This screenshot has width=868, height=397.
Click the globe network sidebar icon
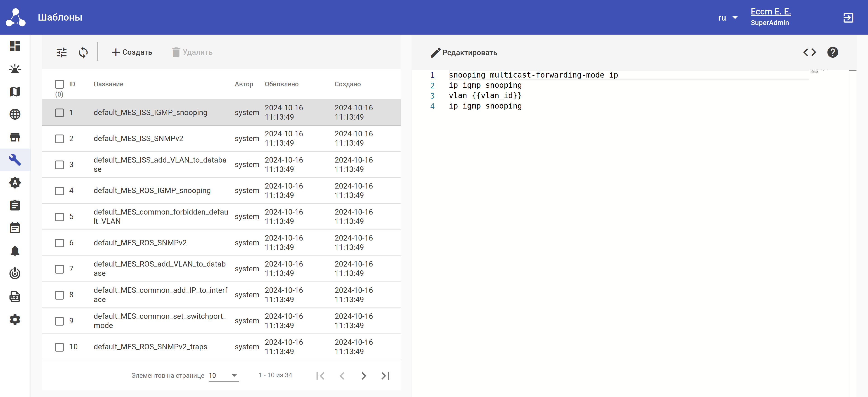(15, 114)
